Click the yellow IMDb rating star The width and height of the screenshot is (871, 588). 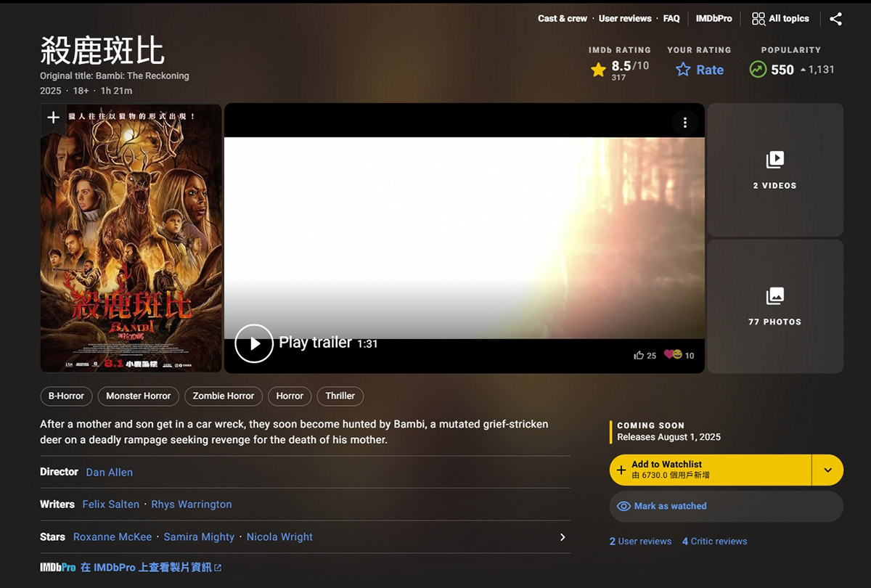[598, 70]
